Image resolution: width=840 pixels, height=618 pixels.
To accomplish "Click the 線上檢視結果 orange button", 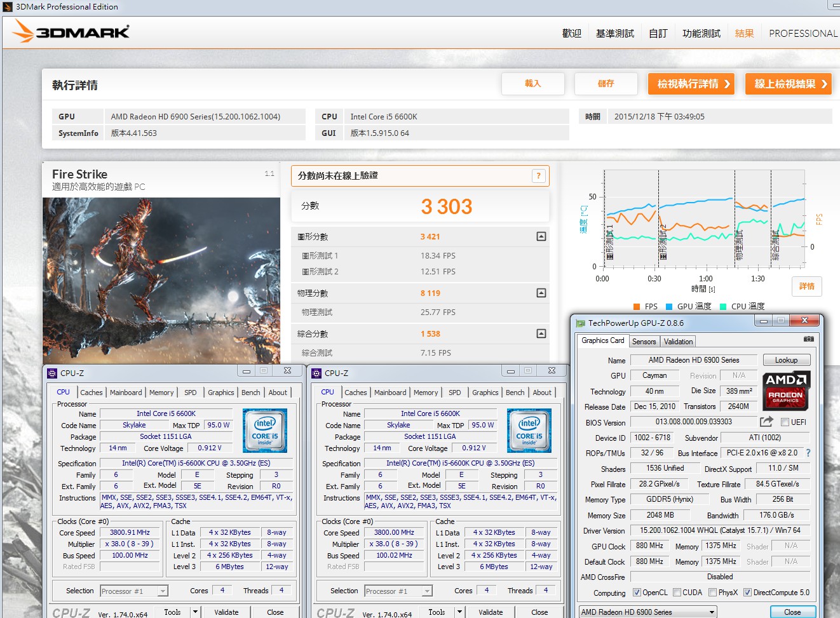I will tap(790, 84).
